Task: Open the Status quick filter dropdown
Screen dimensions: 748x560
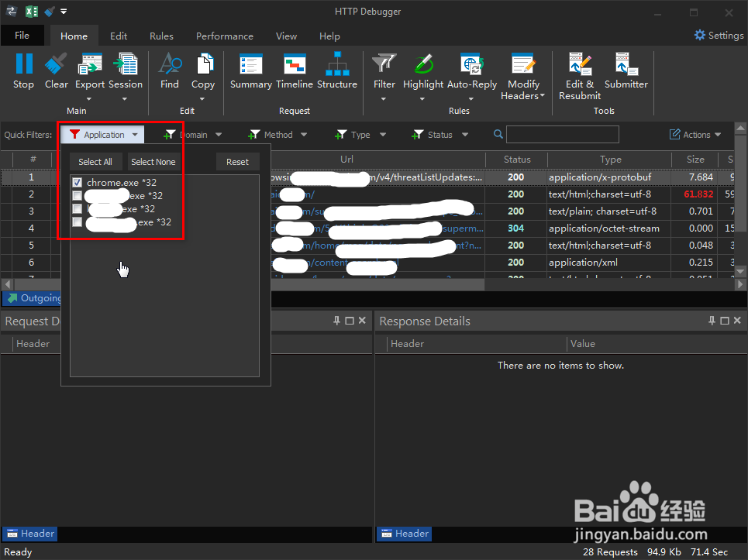Action: (x=465, y=135)
